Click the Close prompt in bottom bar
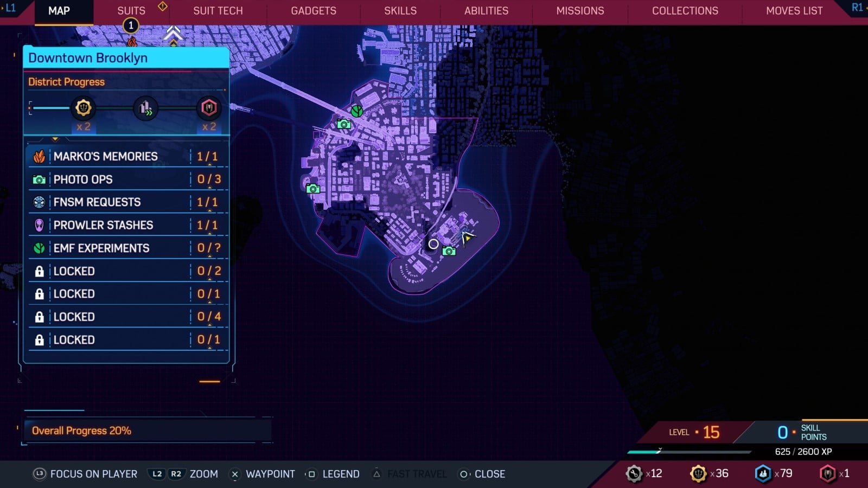 482,474
